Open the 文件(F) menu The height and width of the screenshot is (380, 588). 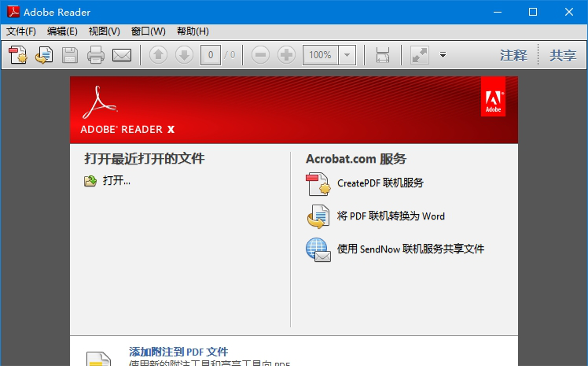[x=21, y=31]
